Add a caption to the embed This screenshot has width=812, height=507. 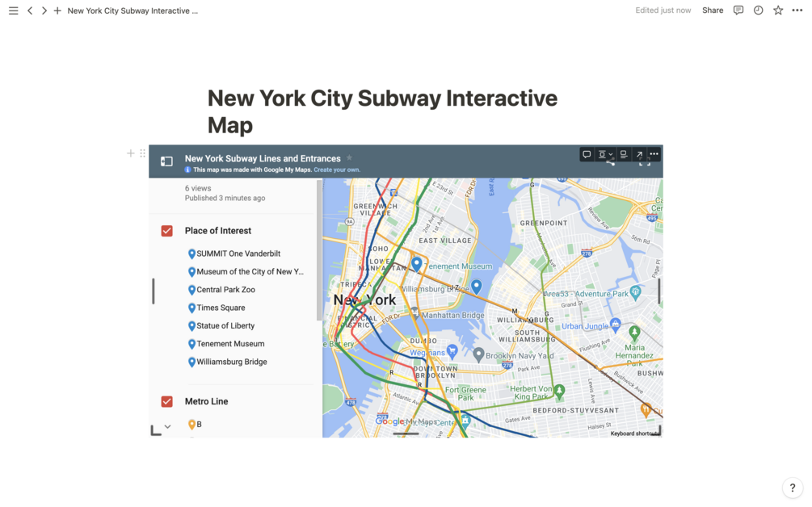click(x=624, y=154)
